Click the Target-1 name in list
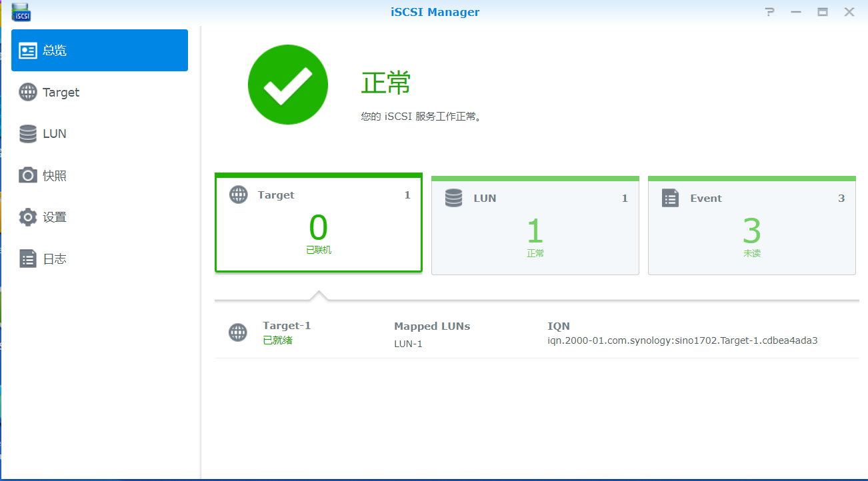 (x=287, y=326)
